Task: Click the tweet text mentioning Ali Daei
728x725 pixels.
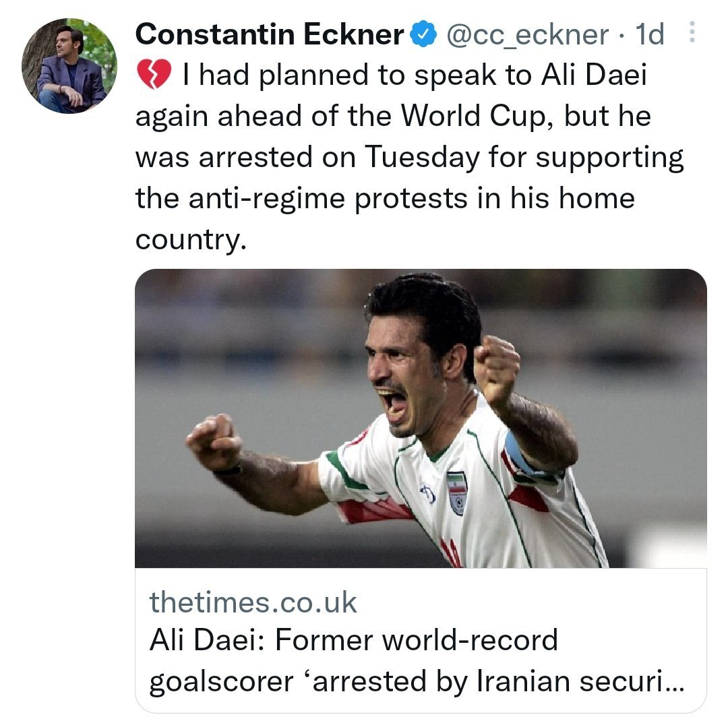Action: [414, 75]
